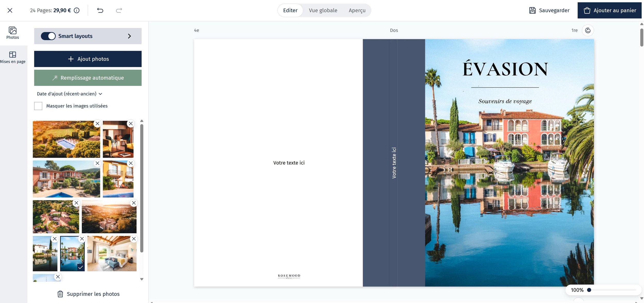644x303 pixels.
Task: Redo the last change
Action: (x=118, y=10)
